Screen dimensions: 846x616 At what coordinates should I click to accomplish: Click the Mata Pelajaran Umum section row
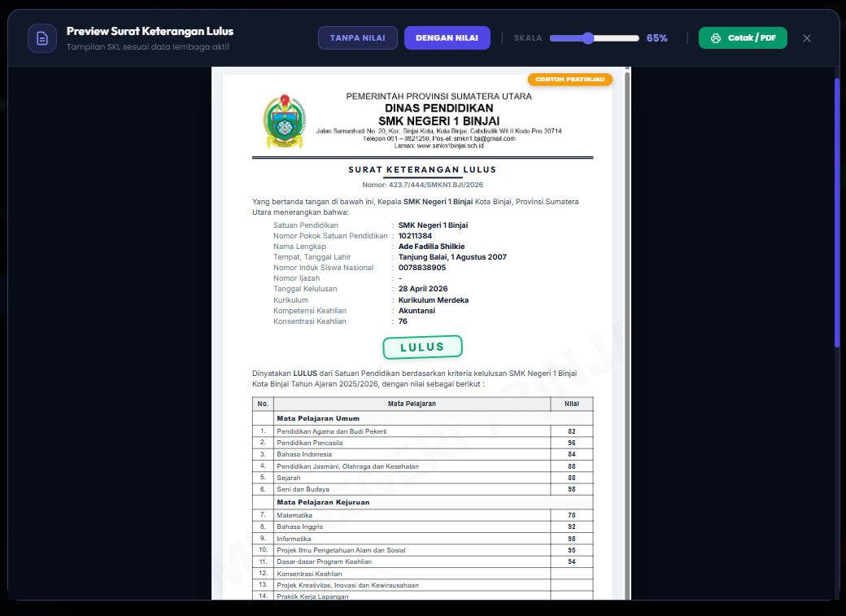click(422, 418)
